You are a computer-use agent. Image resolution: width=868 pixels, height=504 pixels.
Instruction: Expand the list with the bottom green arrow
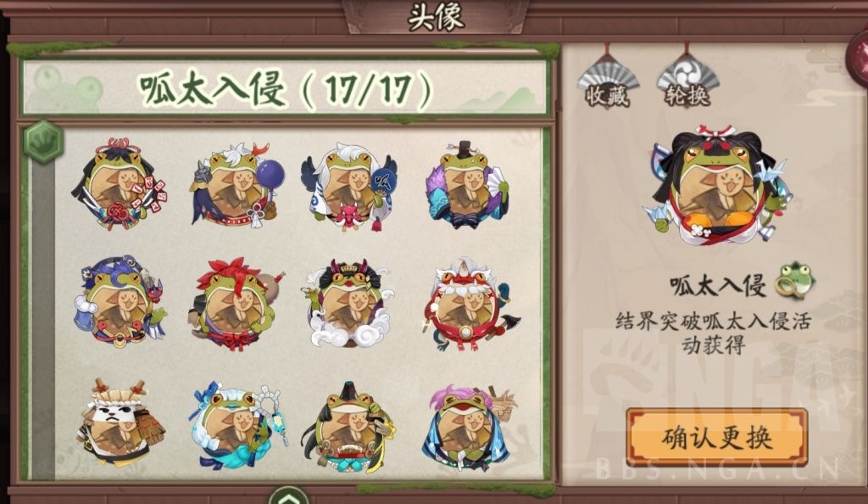pos(288,496)
